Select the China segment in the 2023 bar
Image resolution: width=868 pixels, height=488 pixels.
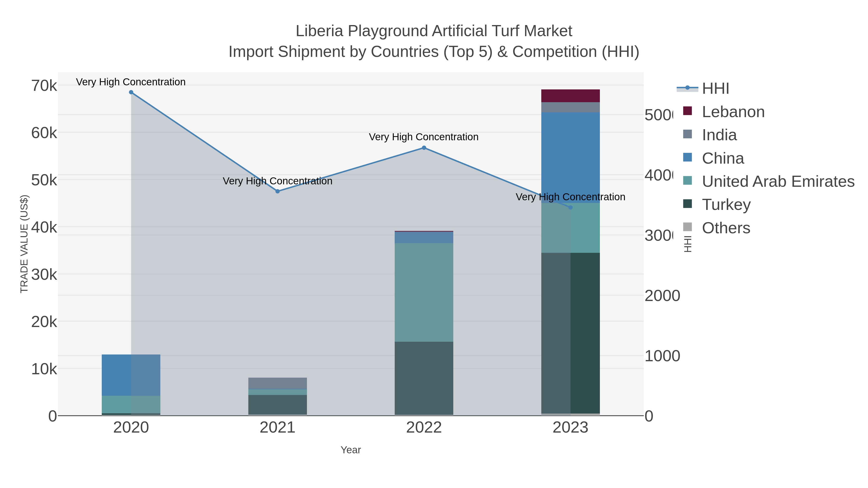570,158
